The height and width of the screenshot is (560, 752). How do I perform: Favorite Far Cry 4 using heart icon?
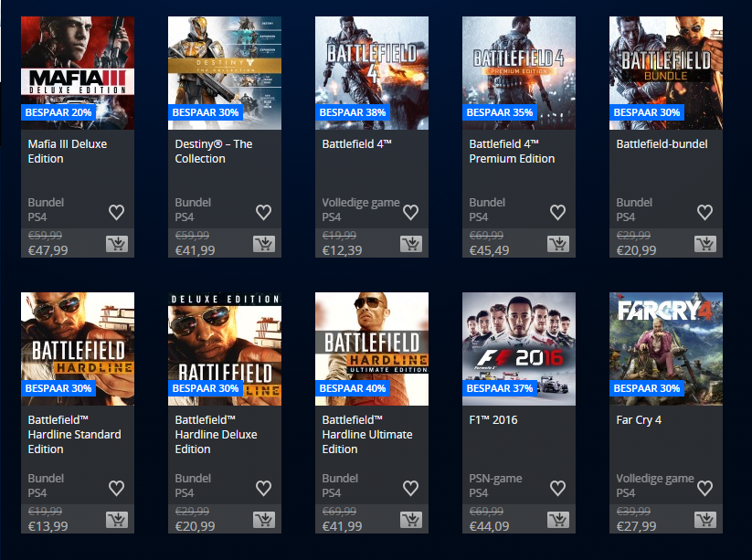tap(704, 489)
